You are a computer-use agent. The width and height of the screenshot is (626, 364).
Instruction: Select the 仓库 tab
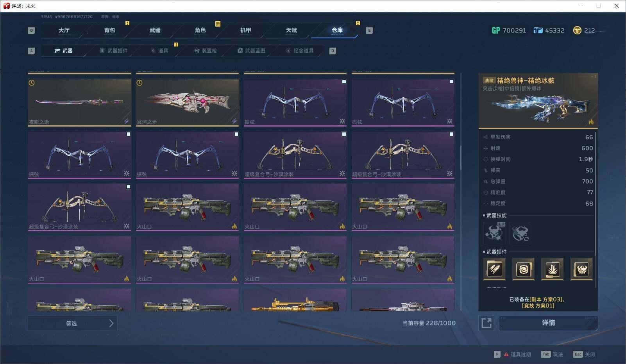[337, 30]
